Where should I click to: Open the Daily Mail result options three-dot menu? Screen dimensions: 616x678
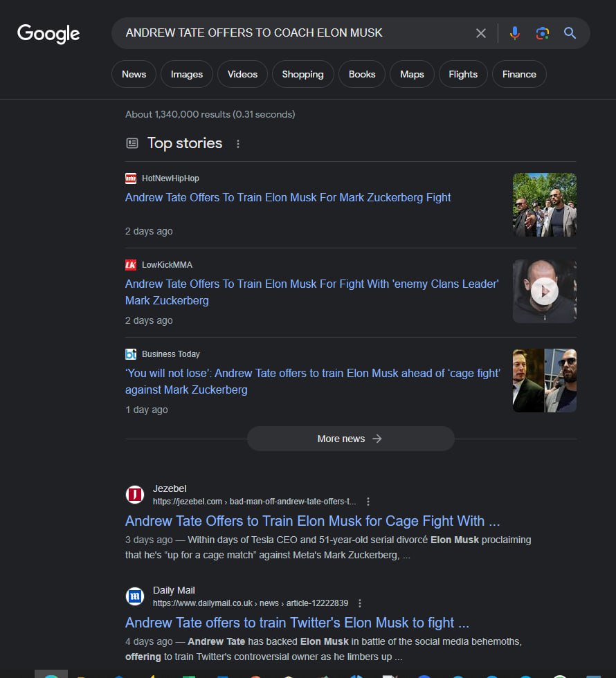[x=359, y=603]
